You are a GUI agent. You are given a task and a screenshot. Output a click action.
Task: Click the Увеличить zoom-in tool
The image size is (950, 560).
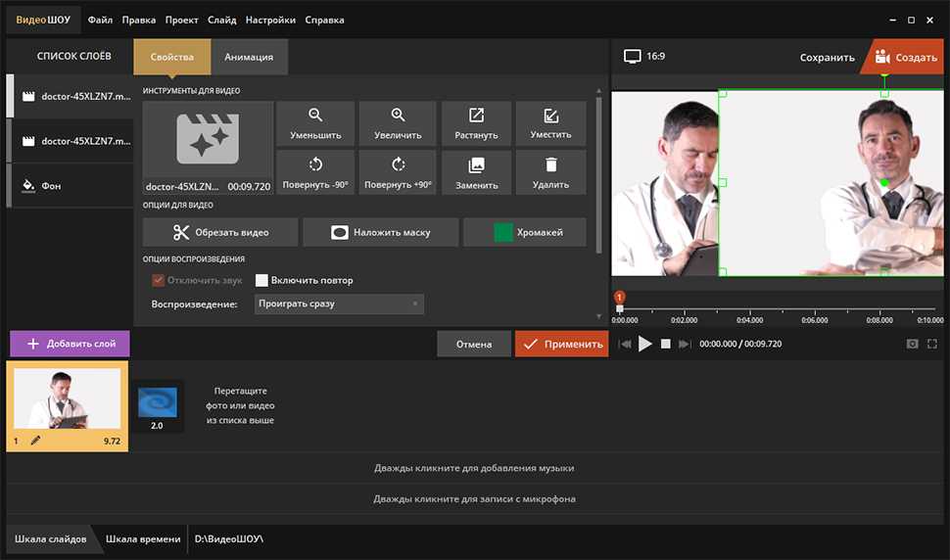tap(398, 123)
